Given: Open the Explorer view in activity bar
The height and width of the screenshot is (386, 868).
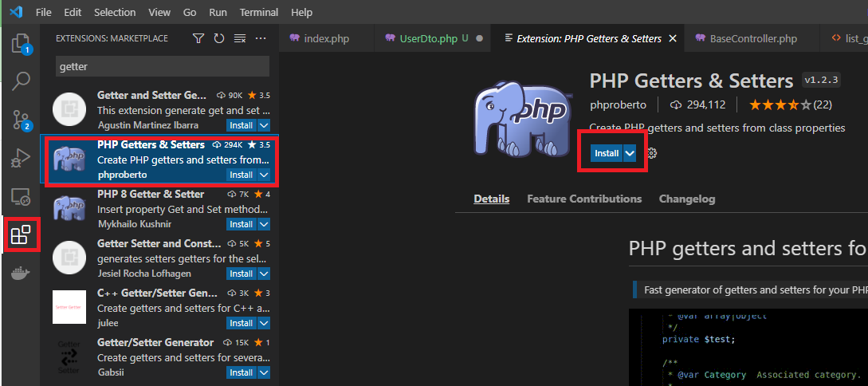Looking at the screenshot, I should pyautogui.click(x=21, y=43).
